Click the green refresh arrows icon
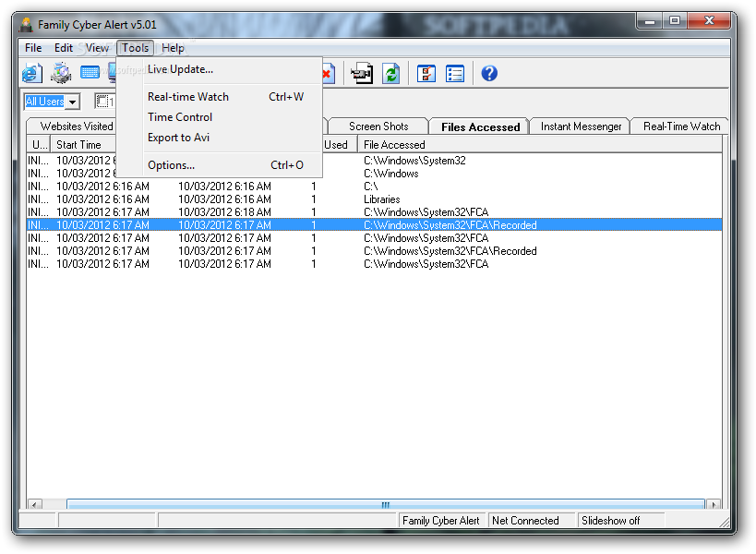The width and height of the screenshot is (756, 554). tap(391, 74)
